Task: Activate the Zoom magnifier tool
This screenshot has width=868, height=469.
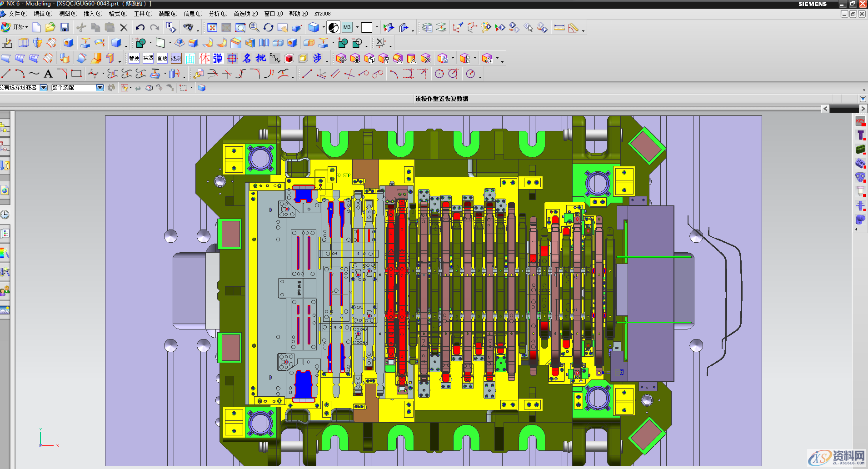Action: click(254, 28)
